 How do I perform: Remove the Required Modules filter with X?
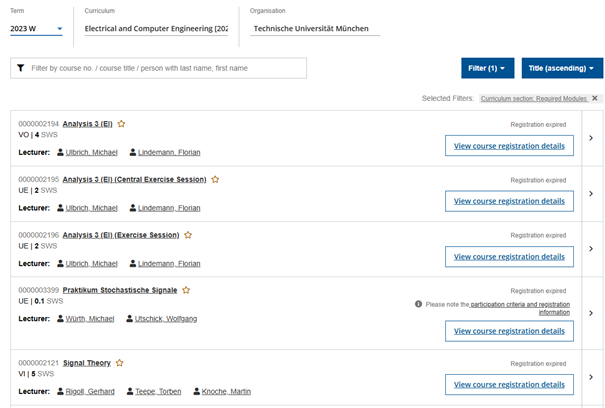point(595,98)
